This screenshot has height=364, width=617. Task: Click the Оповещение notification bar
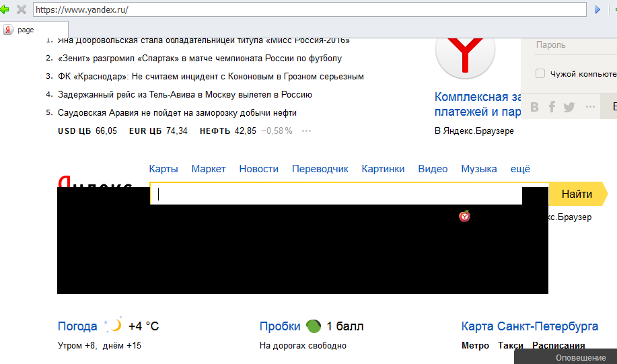tap(565, 357)
